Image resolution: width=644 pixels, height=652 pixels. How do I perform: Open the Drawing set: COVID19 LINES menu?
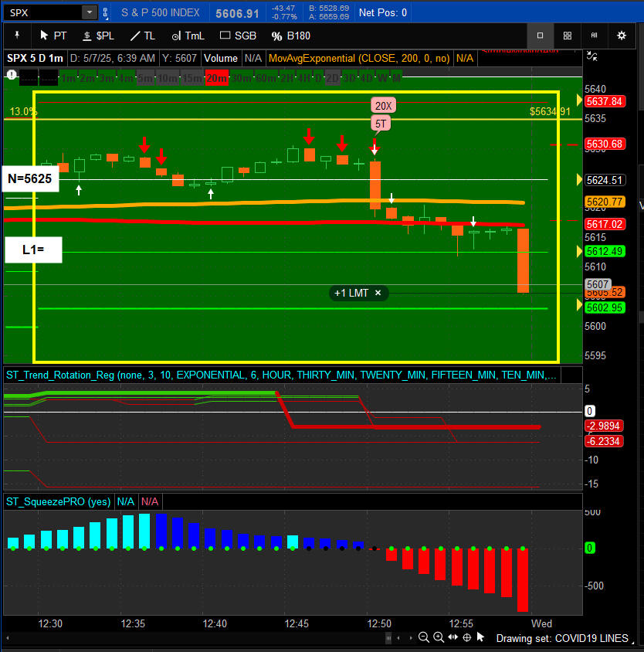pyautogui.click(x=564, y=638)
